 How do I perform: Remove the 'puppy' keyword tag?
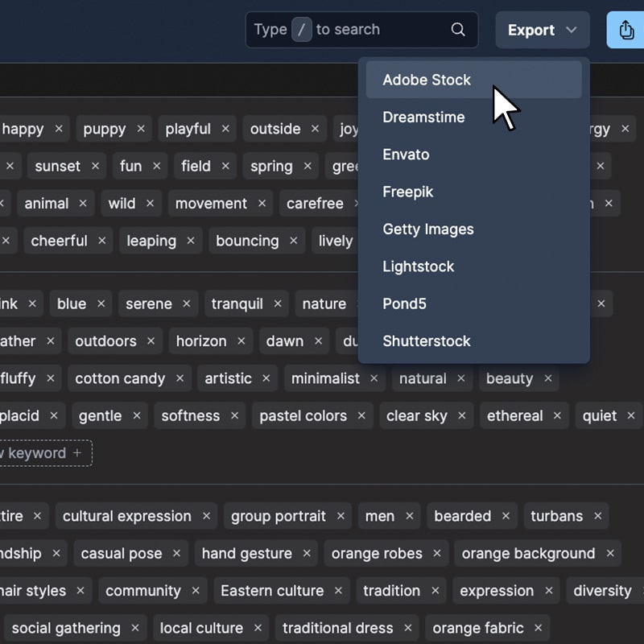pos(141,129)
